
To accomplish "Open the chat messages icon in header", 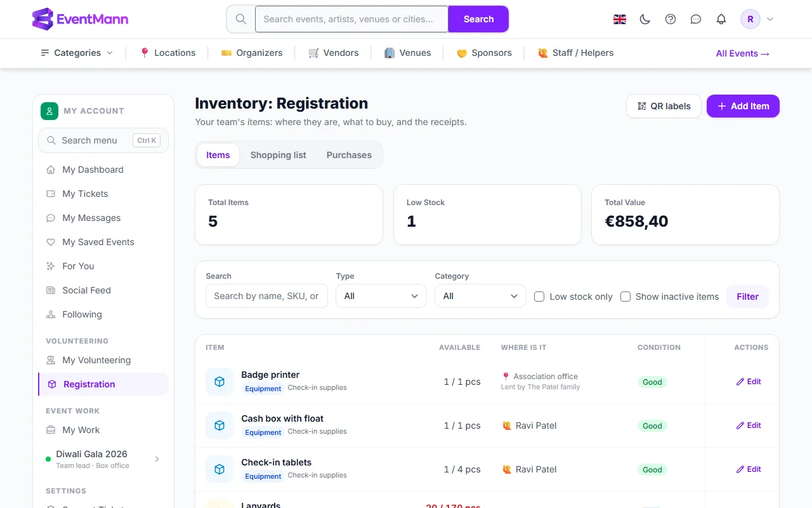I will [x=696, y=19].
